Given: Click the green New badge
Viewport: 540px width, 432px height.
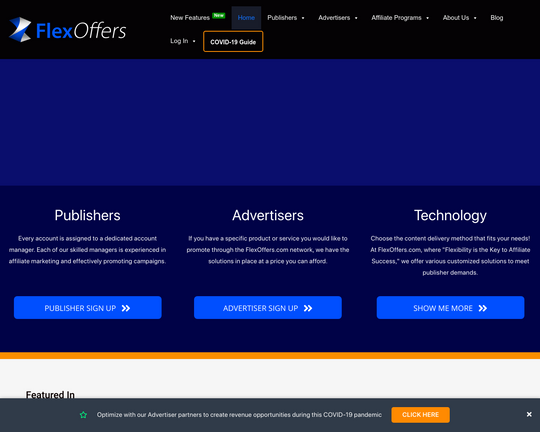Looking at the screenshot, I should tap(219, 16).
